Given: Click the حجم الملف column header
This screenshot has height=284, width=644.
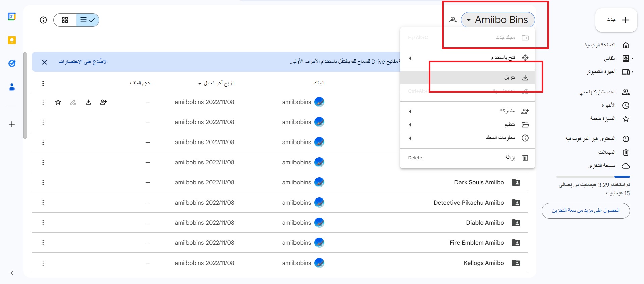Looking at the screenshot, I should click(x=140, y=83).
